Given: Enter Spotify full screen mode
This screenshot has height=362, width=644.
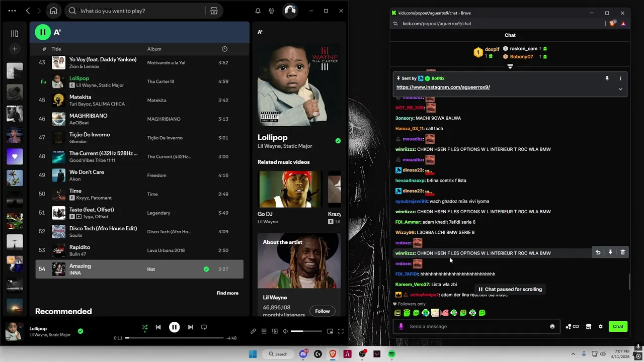Looking at the screenshot, I should [x=341, y=331].
